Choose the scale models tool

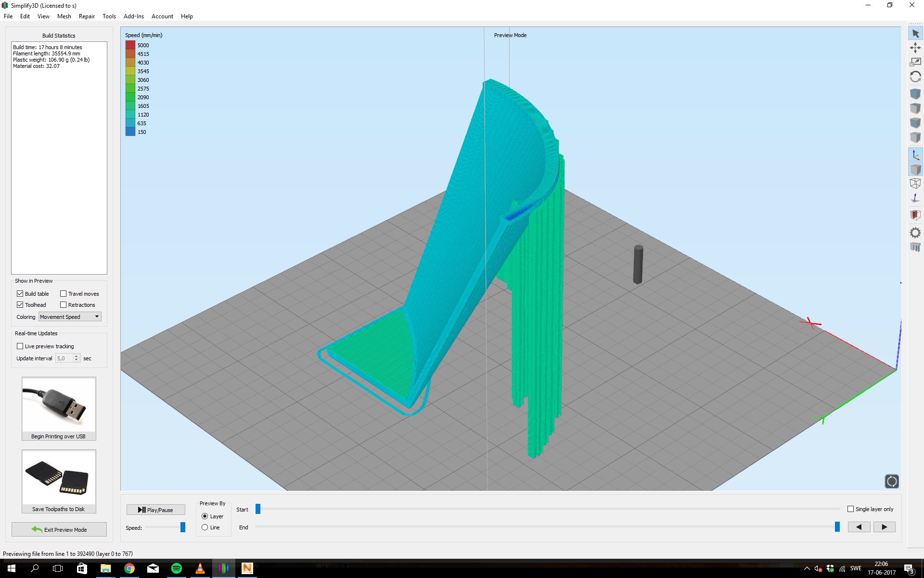(915, 62)
